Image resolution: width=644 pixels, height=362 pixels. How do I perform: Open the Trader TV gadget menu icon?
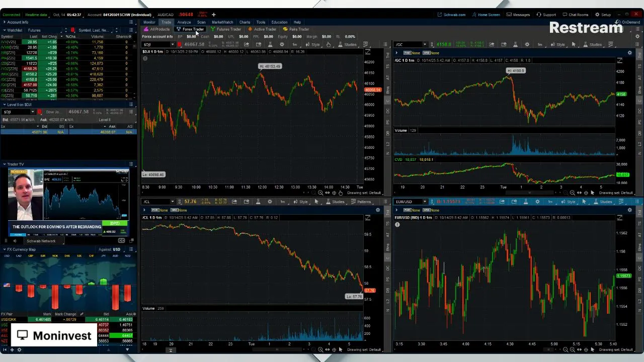131,164
